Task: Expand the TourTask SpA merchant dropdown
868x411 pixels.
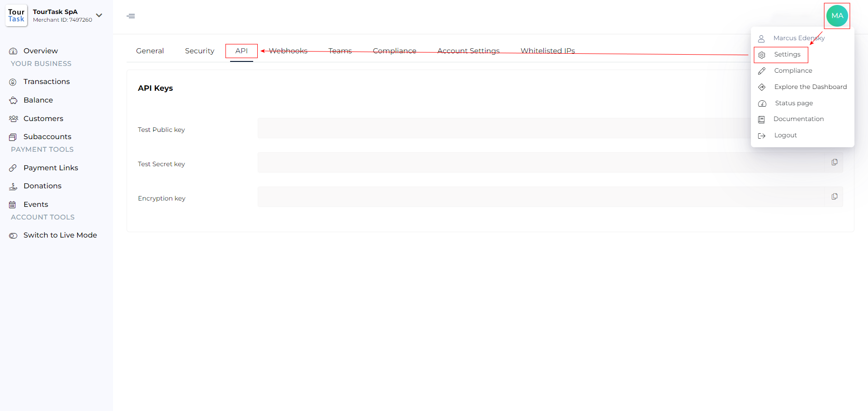Action: coord(99,15)
